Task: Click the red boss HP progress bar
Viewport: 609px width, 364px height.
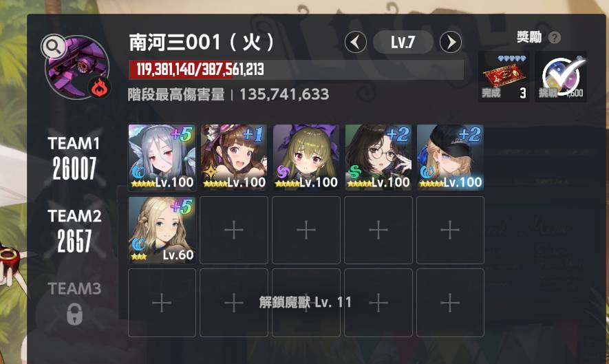Action: [x=297, y=69]
